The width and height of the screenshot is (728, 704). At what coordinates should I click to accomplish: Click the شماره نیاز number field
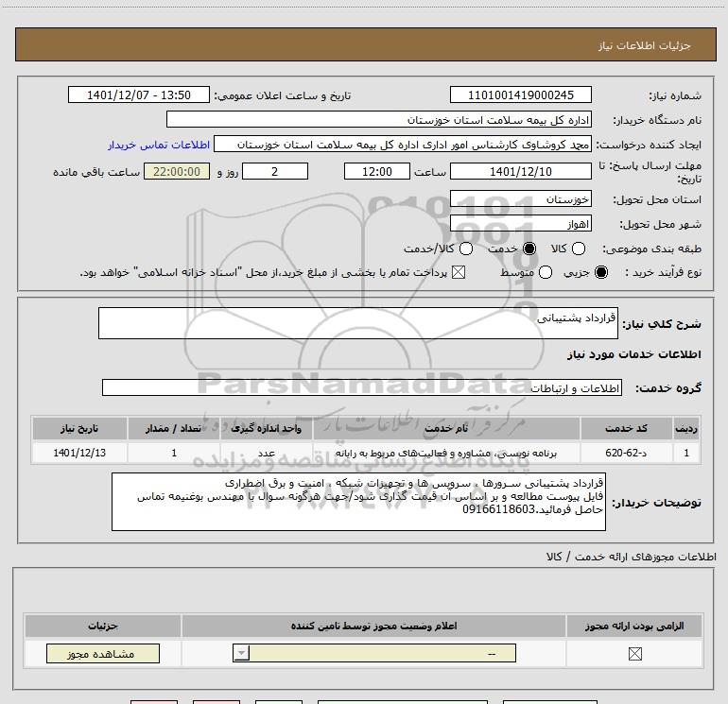tap(520, 94)
